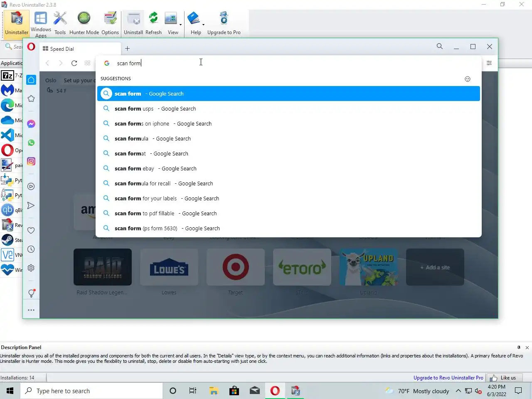Open Pinboards heart icon in sidebar
This screenshot has height=399, width=532.
31,230
